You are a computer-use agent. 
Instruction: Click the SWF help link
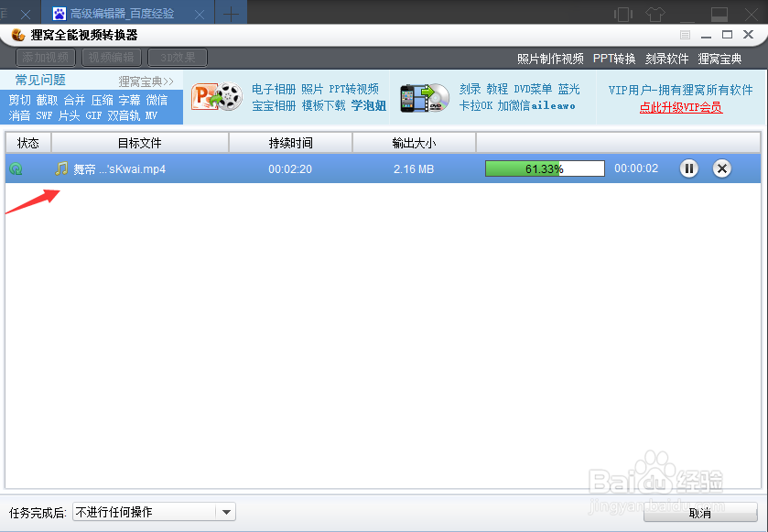coord(44,115)
